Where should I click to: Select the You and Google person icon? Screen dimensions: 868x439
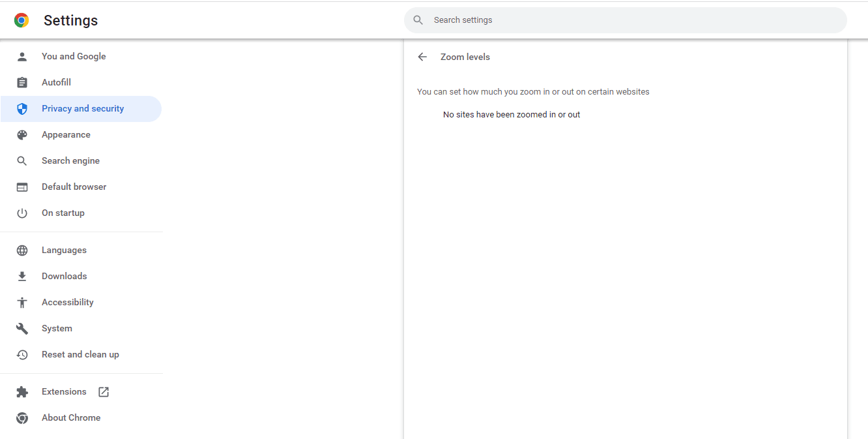[x=22, y=56]
